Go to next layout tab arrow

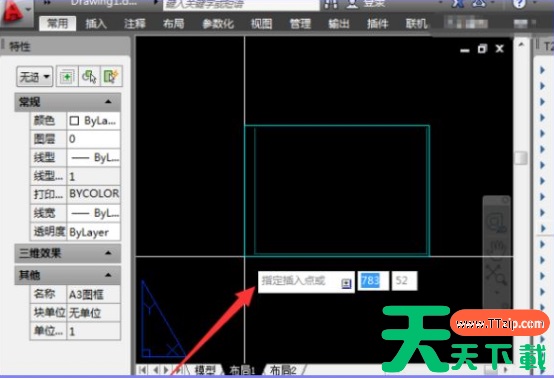[x=166, y=370]
